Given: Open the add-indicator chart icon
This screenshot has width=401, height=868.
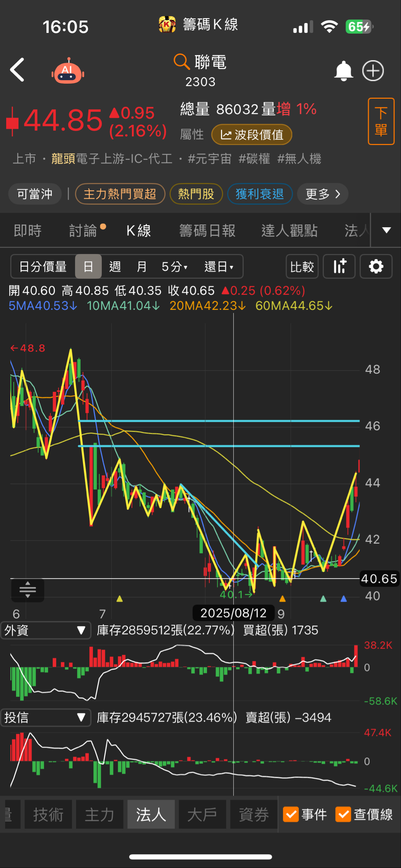Looking at the screenshot, I should coord(339,267).
